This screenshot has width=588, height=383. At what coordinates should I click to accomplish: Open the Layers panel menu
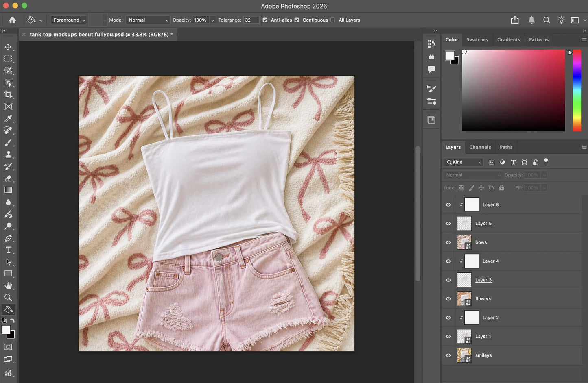tap(584, 147)
